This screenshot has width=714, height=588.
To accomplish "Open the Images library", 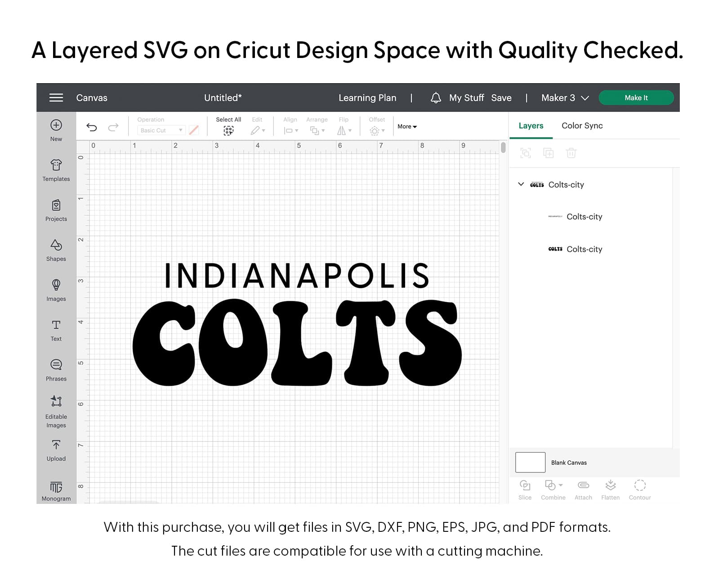I will coord(56,290).
